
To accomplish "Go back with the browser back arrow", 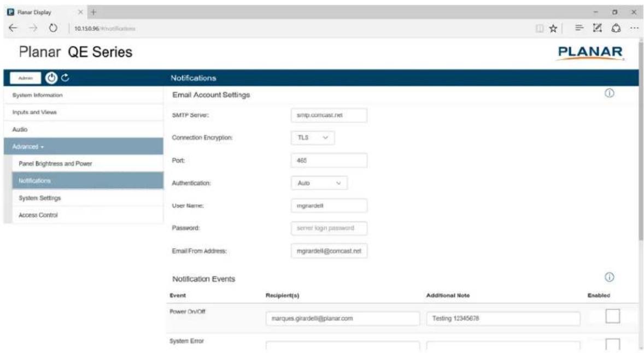I will (13, 28).
